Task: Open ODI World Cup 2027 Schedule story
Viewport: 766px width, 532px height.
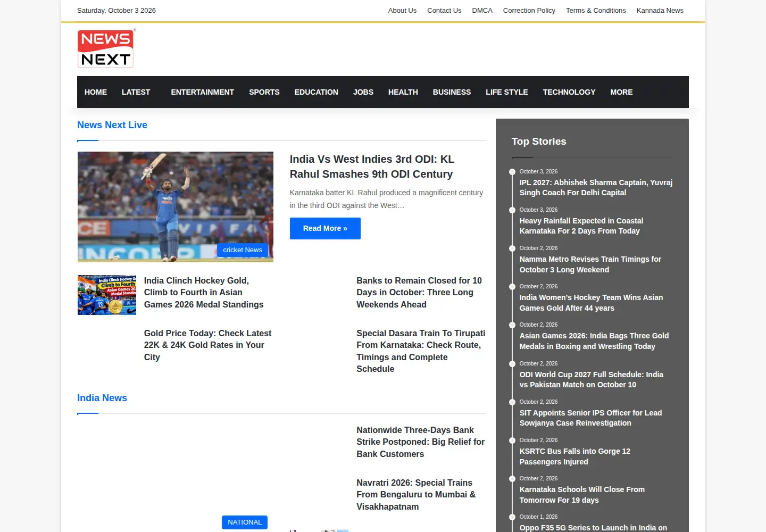Action: (592, 379)
